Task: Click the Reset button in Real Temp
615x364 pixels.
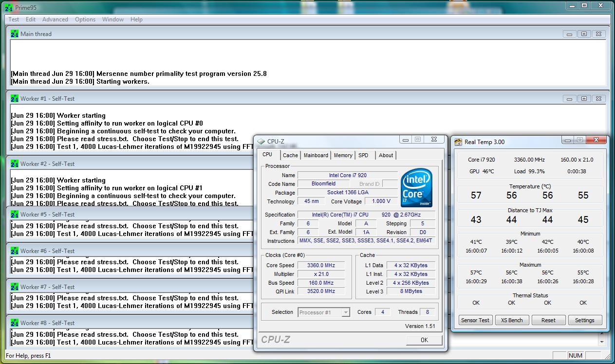Action: 548,320
